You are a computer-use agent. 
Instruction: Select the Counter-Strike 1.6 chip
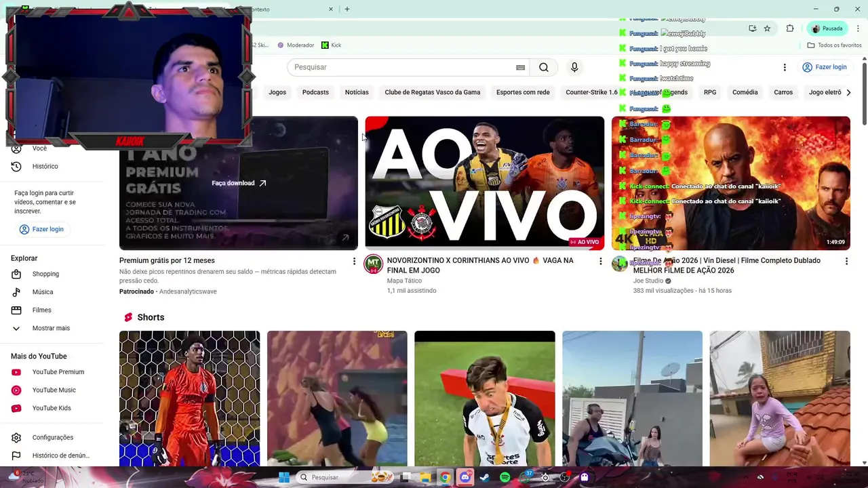click(x=591, y=92)
